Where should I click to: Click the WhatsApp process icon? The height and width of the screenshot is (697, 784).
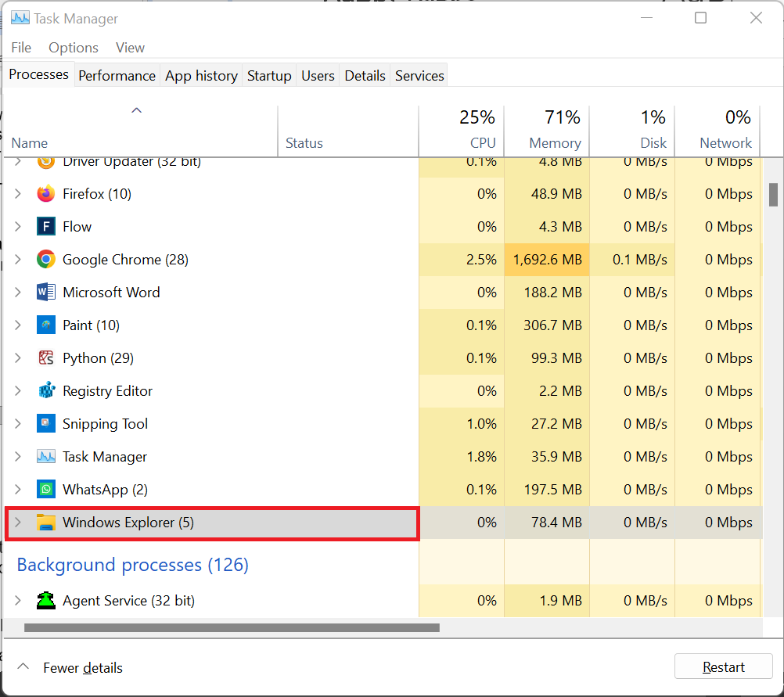(x=46, y=490)
